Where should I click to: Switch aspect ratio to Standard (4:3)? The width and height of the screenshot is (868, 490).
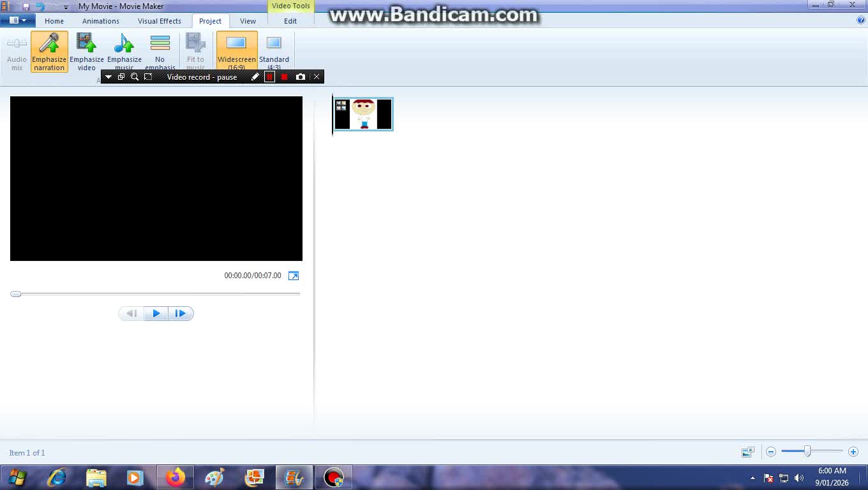click(274, 51)
